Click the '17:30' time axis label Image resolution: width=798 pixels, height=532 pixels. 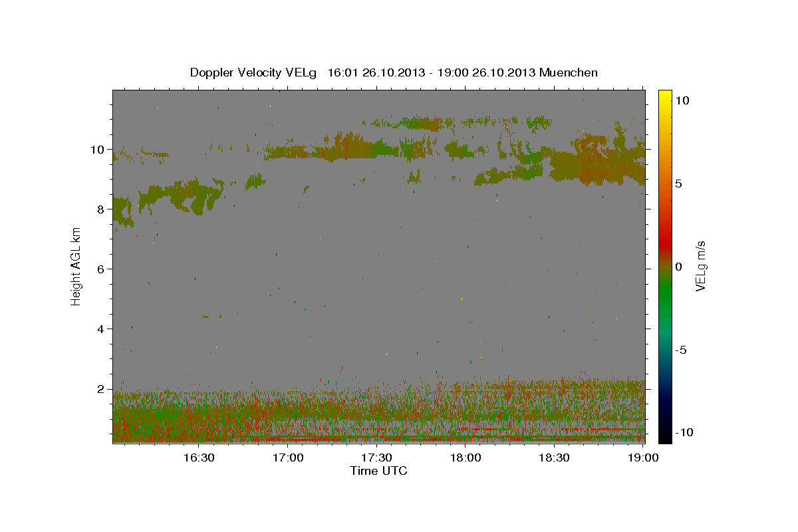(x=376, y=458)
